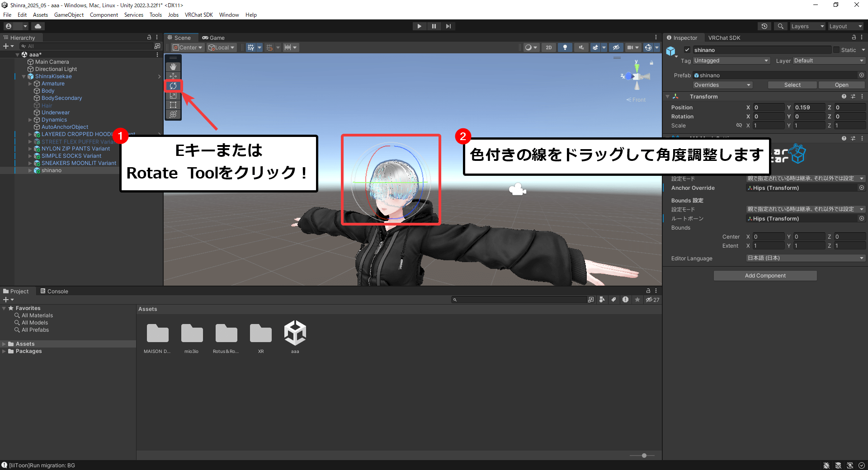Open prefab Overrides dropdown
868x470 pixels.
pyautogui.click(x=722, y=85)
